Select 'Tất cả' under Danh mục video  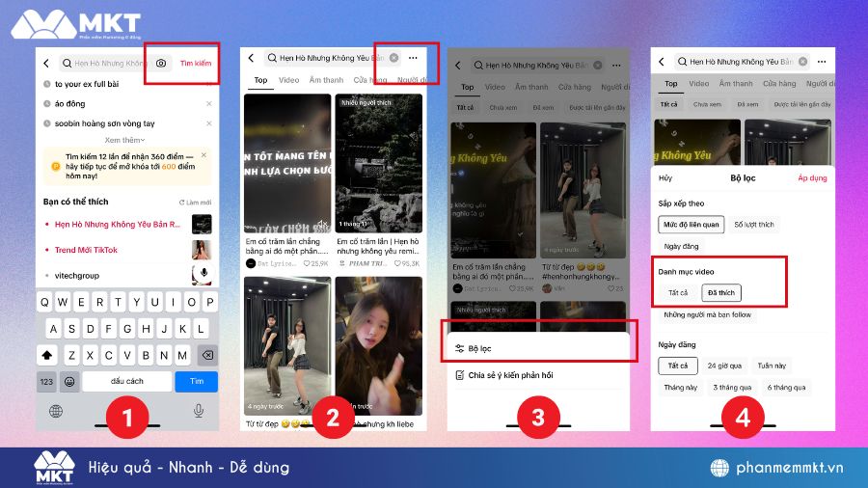click(678, 292)
